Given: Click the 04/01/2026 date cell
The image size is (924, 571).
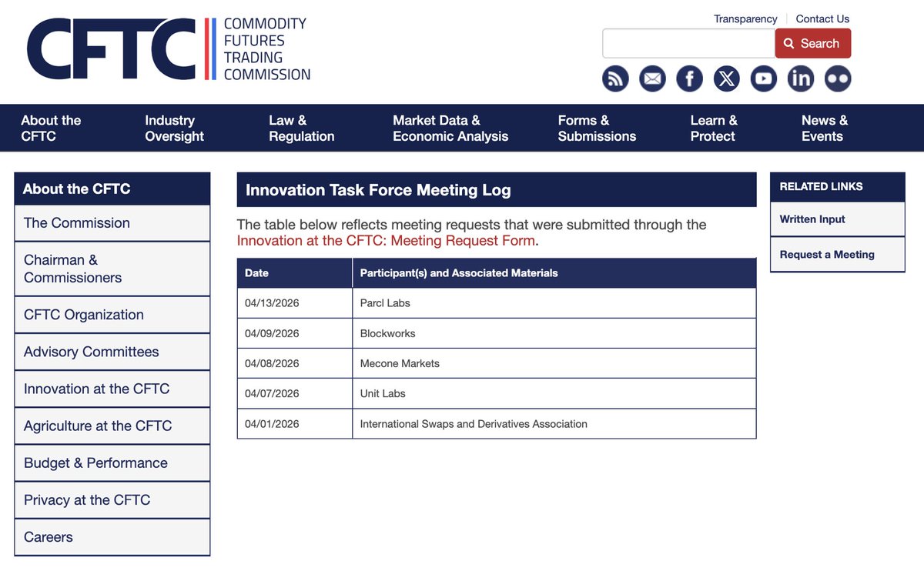Looking at the screenshot, I should [295, 424].
